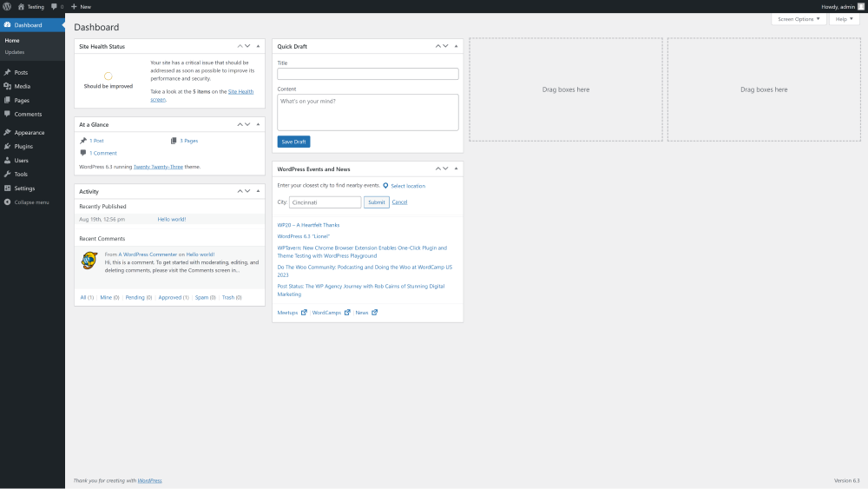Click the Appearance paintbrush icon

pos(7,132)
